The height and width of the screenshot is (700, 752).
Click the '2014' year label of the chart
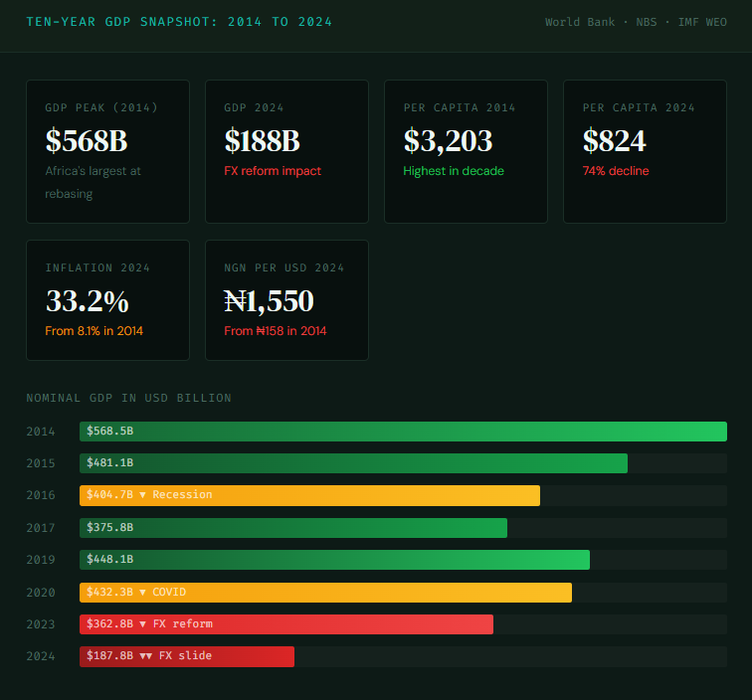(x=41, y=432)
